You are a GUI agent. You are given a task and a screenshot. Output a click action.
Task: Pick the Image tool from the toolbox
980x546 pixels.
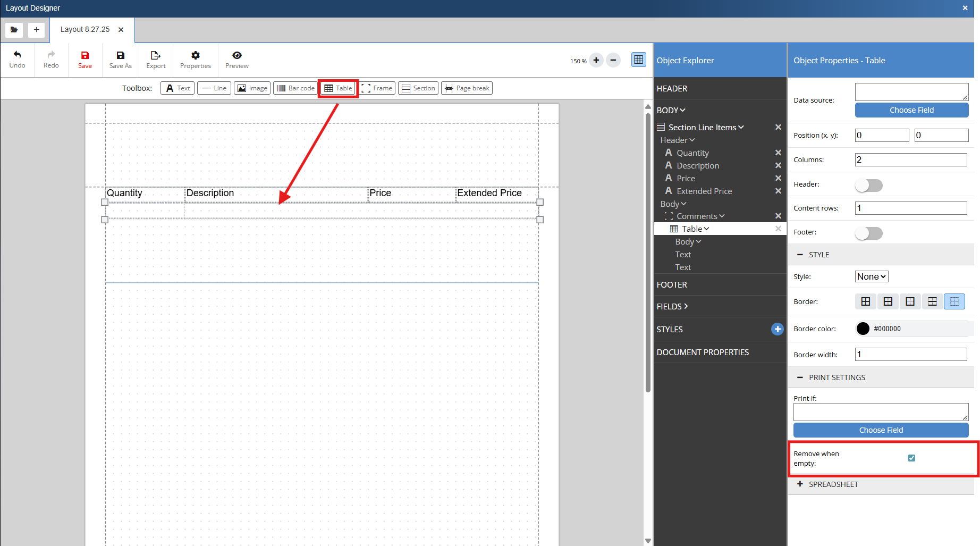252,88
